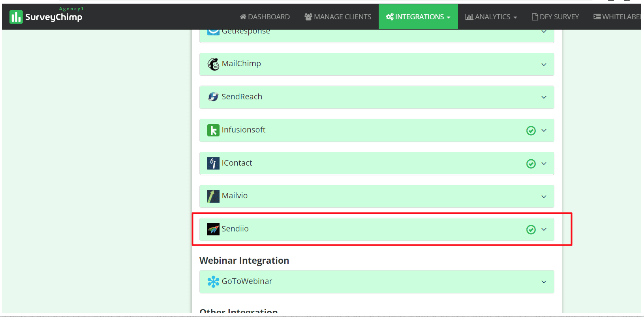Click the SurveyChimp logo icon
This screenshot has height=317, width=644.
pyautogui.click(x=16, y=17)
